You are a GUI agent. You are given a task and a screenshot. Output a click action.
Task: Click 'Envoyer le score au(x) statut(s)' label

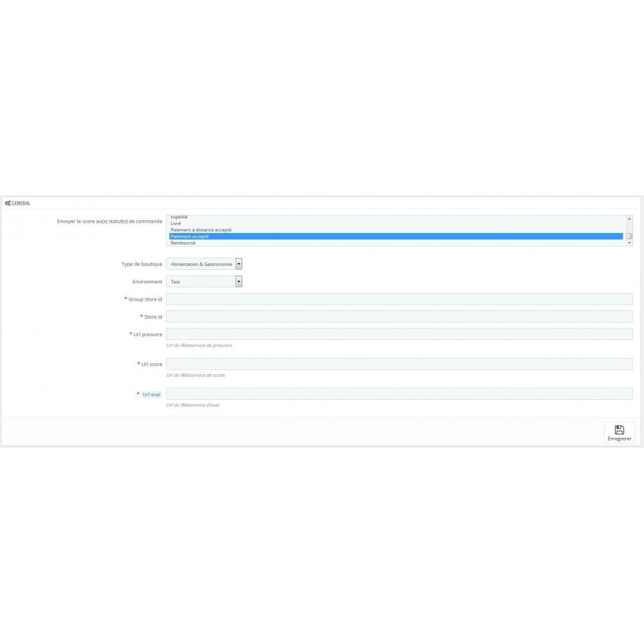pyautogui.click(x=109, y=222)
